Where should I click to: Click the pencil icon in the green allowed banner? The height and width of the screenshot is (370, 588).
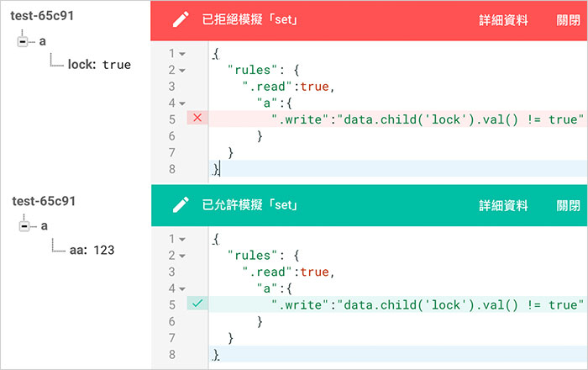tap(180, 204)
